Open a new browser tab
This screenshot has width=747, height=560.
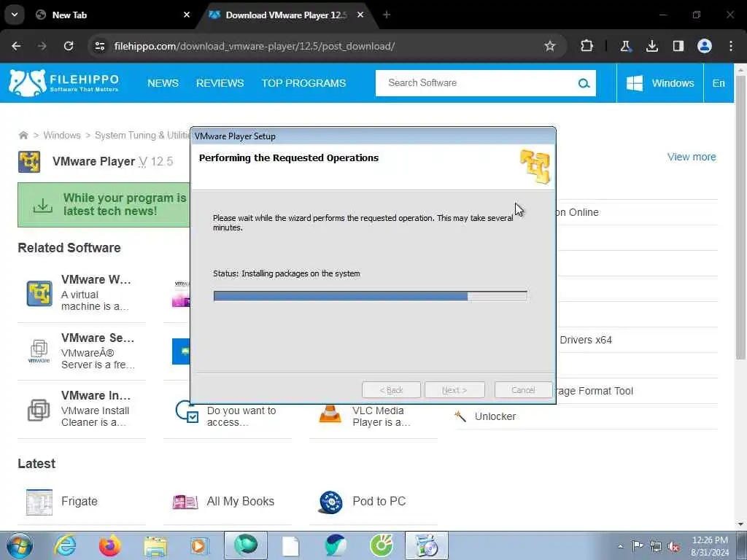click(387, 15)
